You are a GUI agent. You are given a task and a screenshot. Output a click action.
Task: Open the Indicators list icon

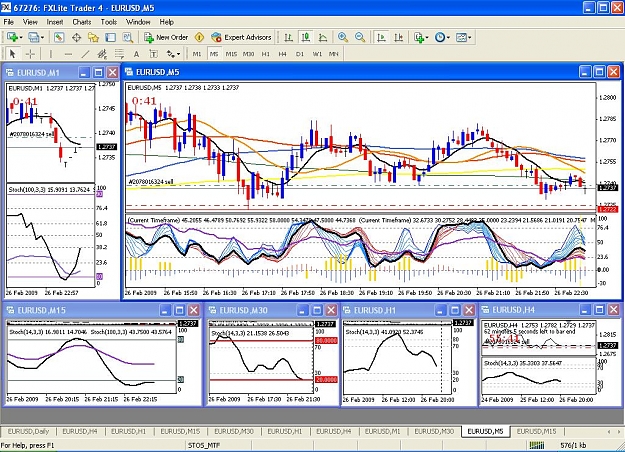[418, 37]
